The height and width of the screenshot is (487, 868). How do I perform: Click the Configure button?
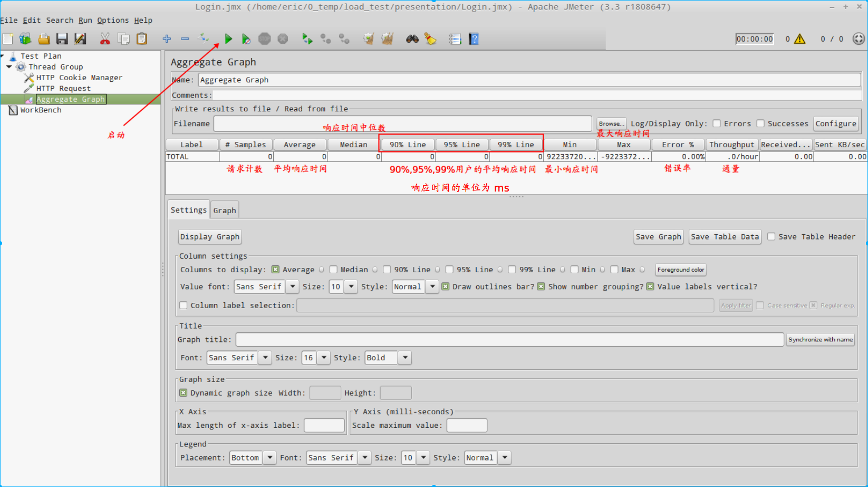click(x=836, y=123)
